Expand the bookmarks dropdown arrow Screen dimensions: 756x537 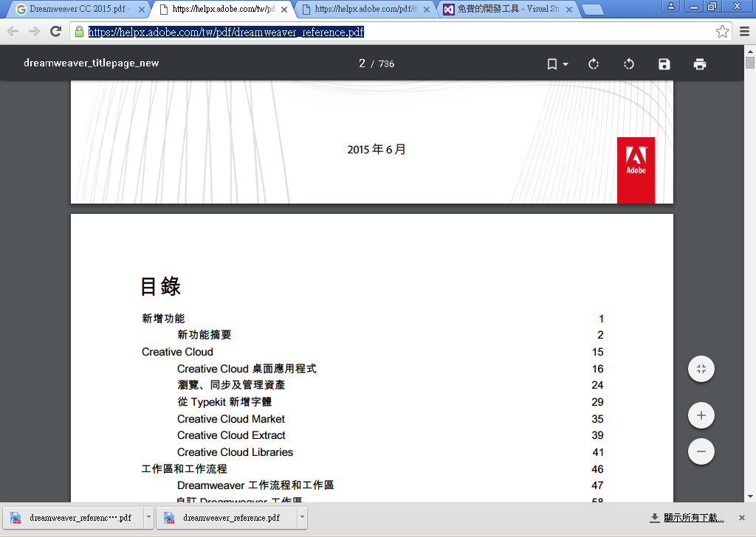566,64
